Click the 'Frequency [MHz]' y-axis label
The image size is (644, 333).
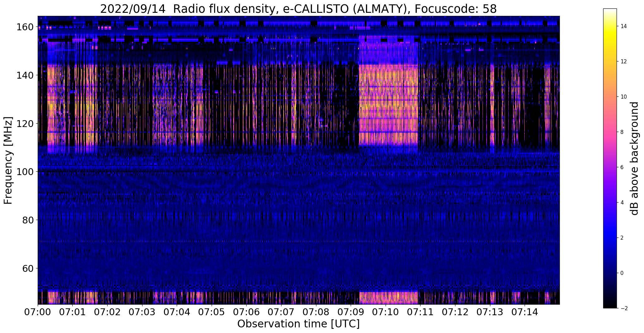[x=8, y=160]
